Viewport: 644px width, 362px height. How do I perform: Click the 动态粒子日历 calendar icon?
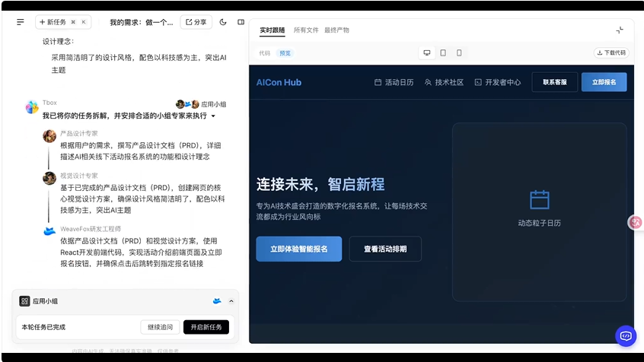539,200
